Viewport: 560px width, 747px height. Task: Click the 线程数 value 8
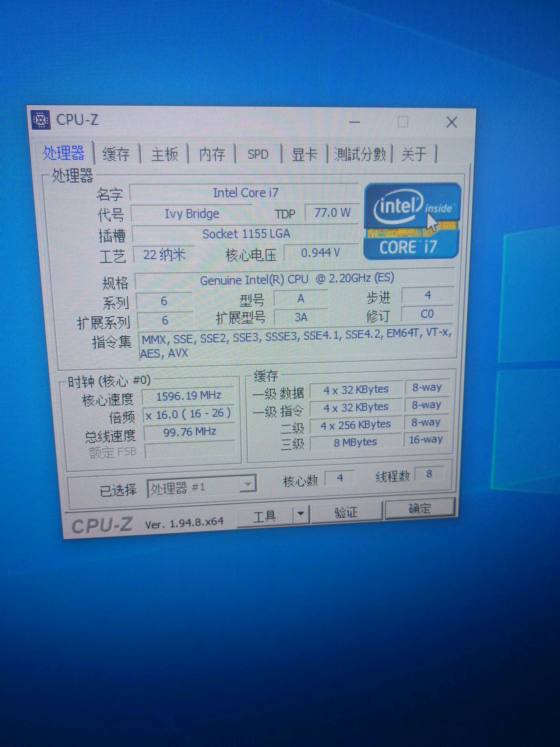[429, 474]
